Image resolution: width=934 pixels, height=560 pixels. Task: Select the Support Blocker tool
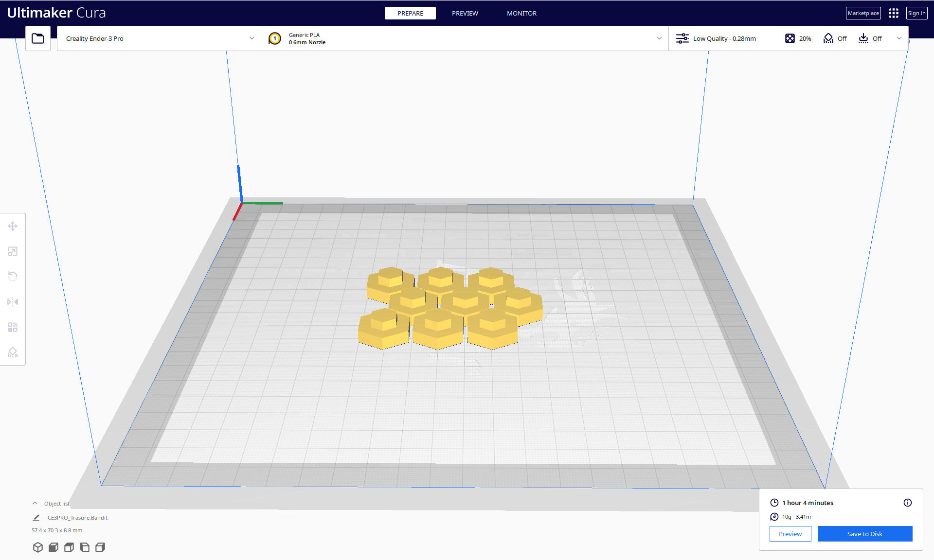[13, 352]
